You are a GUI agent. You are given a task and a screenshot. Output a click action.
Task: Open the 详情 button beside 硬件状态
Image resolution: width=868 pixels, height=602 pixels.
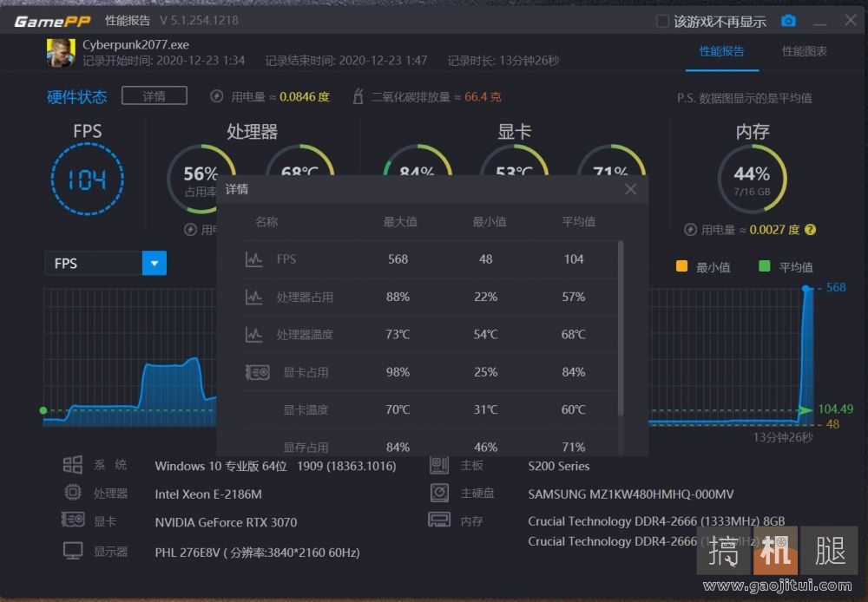[x=154, y=96]
